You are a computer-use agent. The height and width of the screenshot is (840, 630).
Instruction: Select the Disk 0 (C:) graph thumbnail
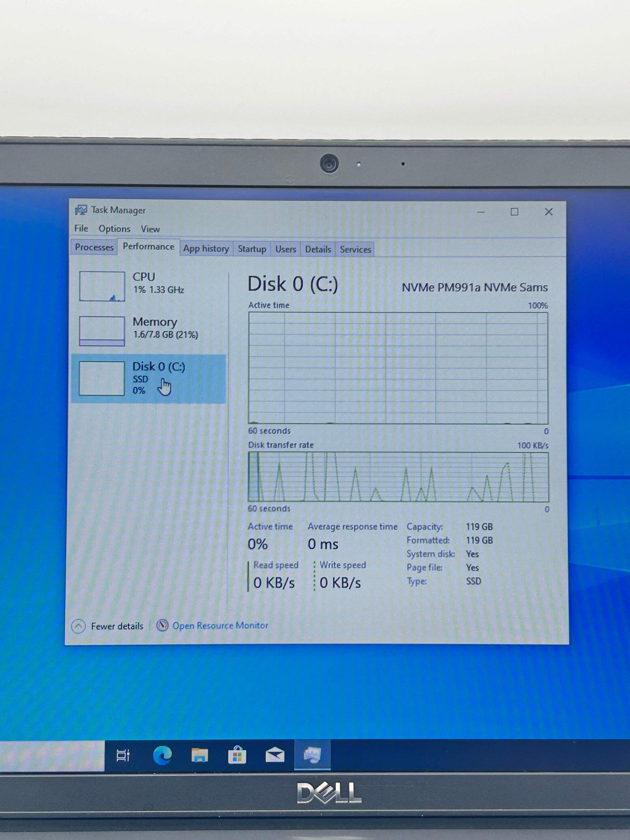(102, 378)
